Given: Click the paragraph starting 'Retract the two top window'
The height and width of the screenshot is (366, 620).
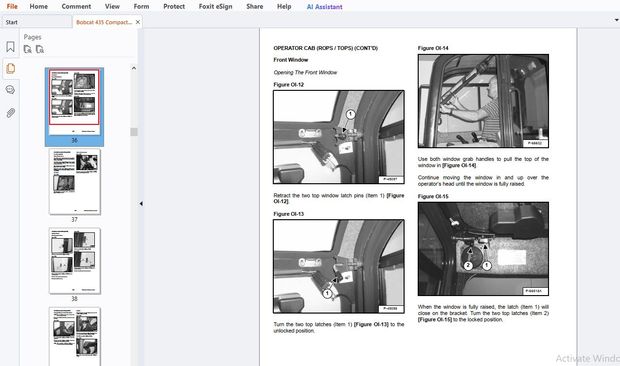Looking at the screenshot, I should (339, 198).
